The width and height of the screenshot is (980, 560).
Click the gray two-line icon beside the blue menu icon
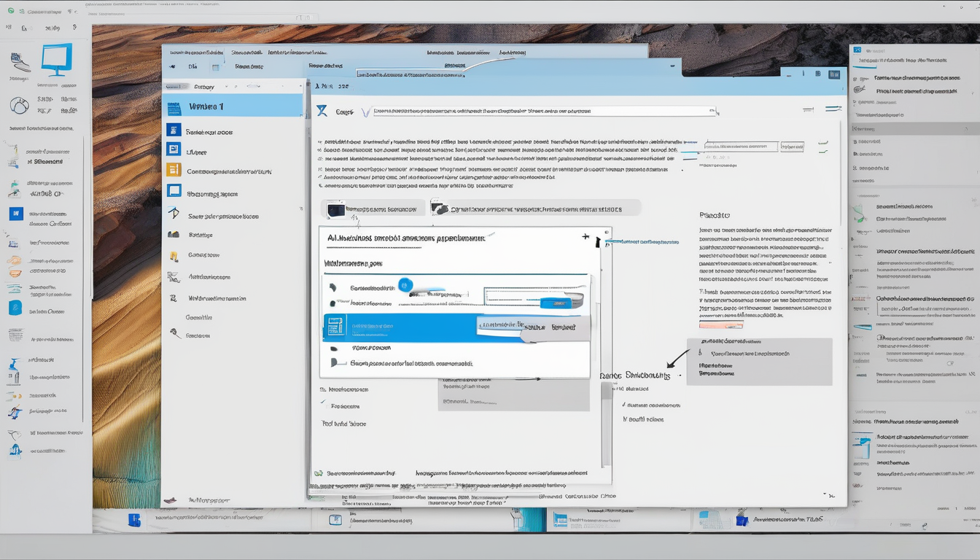click(x=808, y=110)
